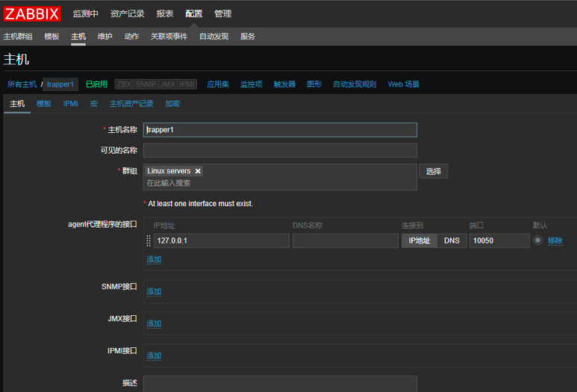Click the 已启用 status link

tap(96, 84)
